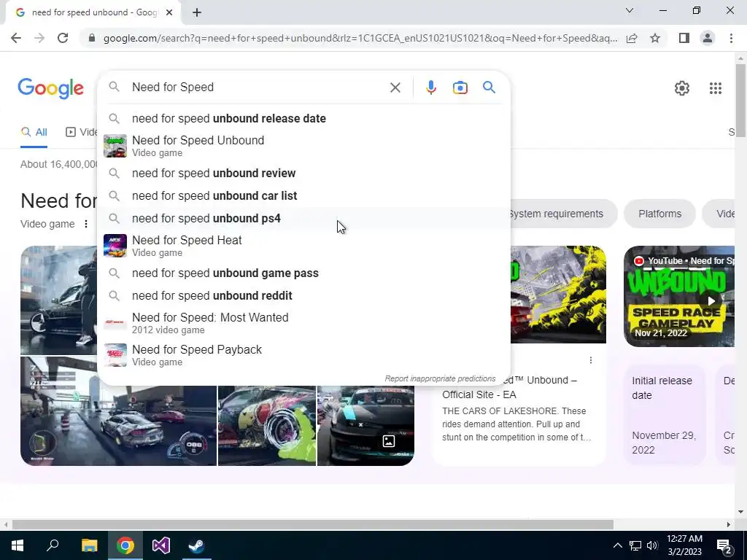
Task: Click the vertical page scrollbar
Action: click(x=740, y=100)
